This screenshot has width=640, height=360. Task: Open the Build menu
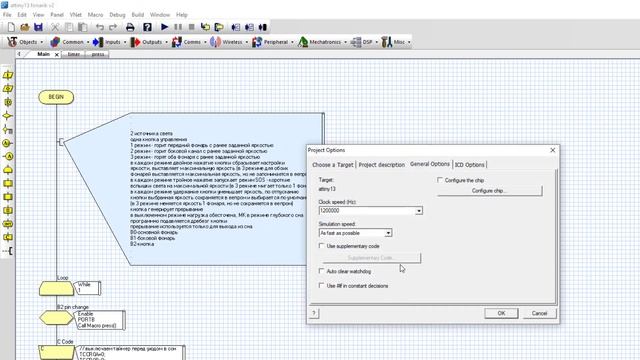point(138,15)
